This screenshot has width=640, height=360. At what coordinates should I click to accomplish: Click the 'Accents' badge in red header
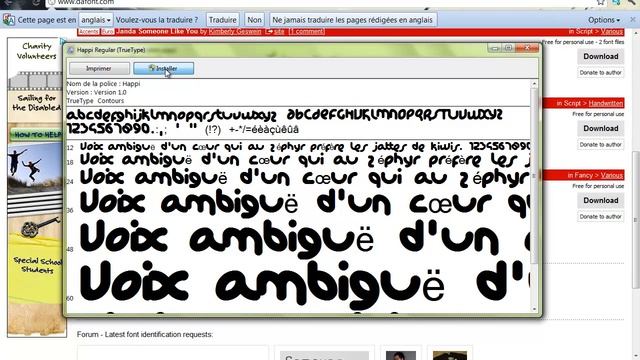[89, 31]
